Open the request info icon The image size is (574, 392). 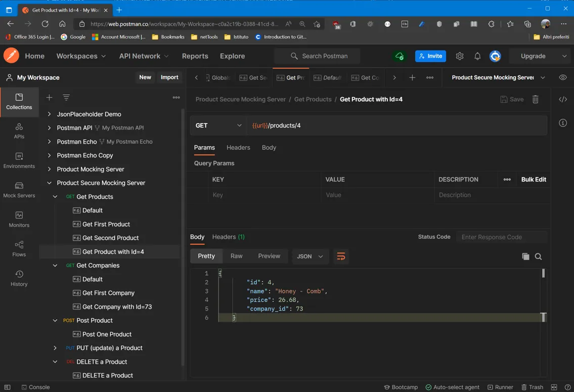563,123
